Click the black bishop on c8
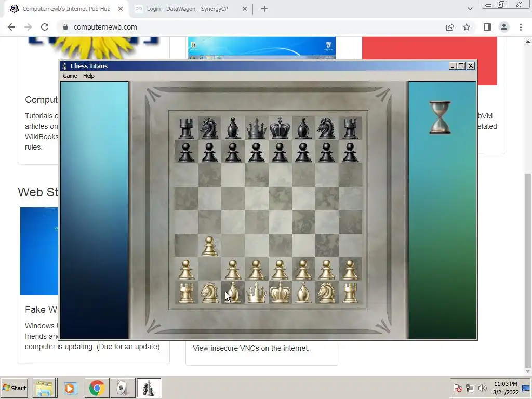Image resolution: width=532 pixels, height=399 pixels. click(233, 128)
